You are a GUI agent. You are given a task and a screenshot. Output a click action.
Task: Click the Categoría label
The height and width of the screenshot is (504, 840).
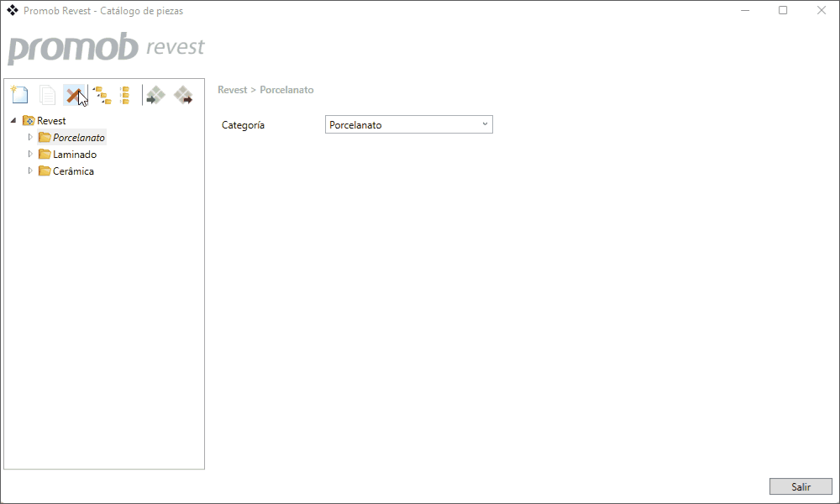244,125
